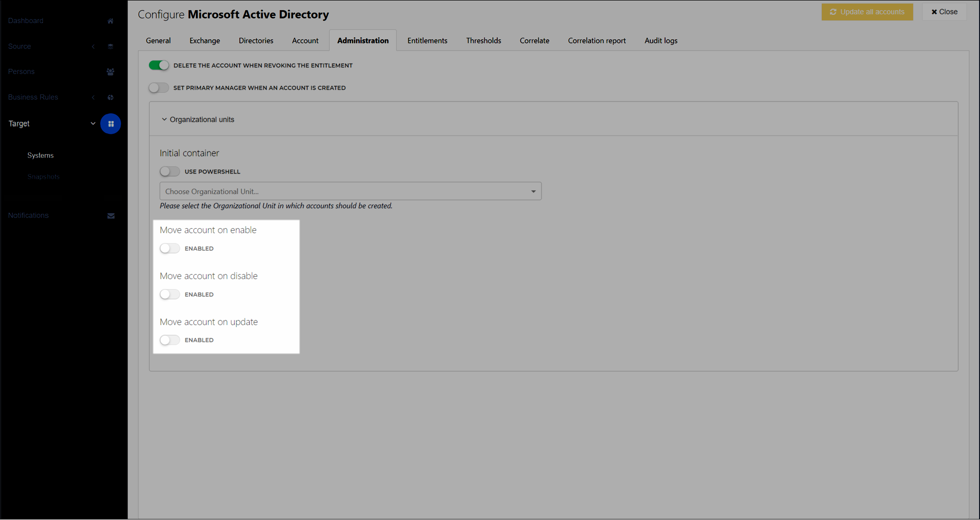Screen dimensions: 980x520
Task: Click 'Move account on enable' heading
Action: point(208,230)
